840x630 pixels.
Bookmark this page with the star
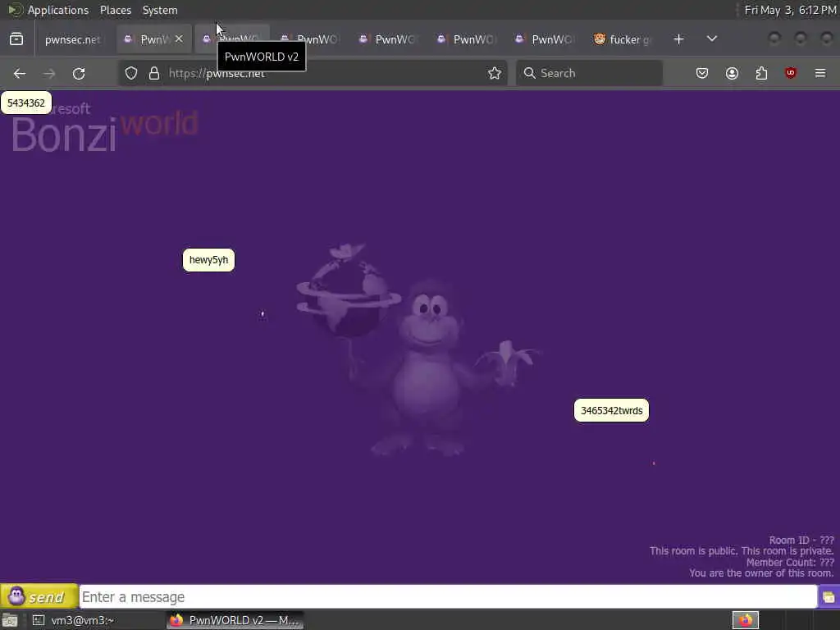(x=495, y=73)
